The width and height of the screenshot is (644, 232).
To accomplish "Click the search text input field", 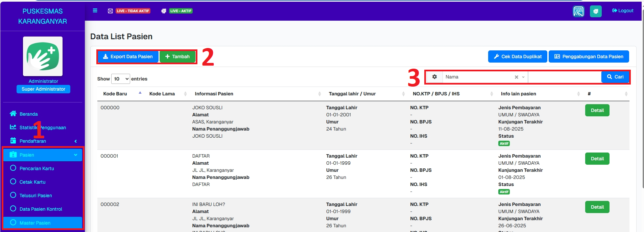I will [564, 77].
